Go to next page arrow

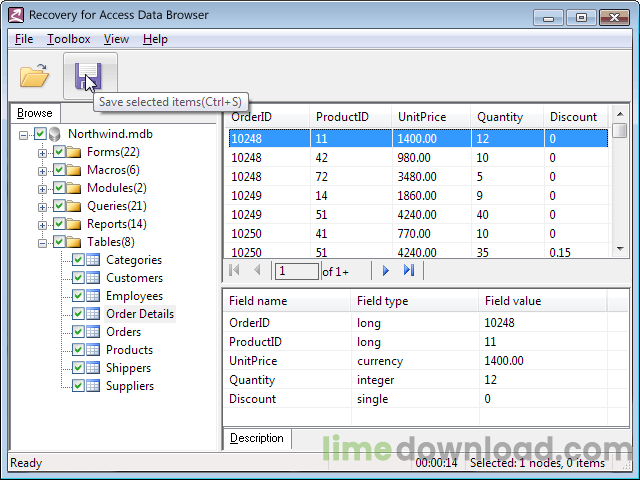(x=386, y=271)
